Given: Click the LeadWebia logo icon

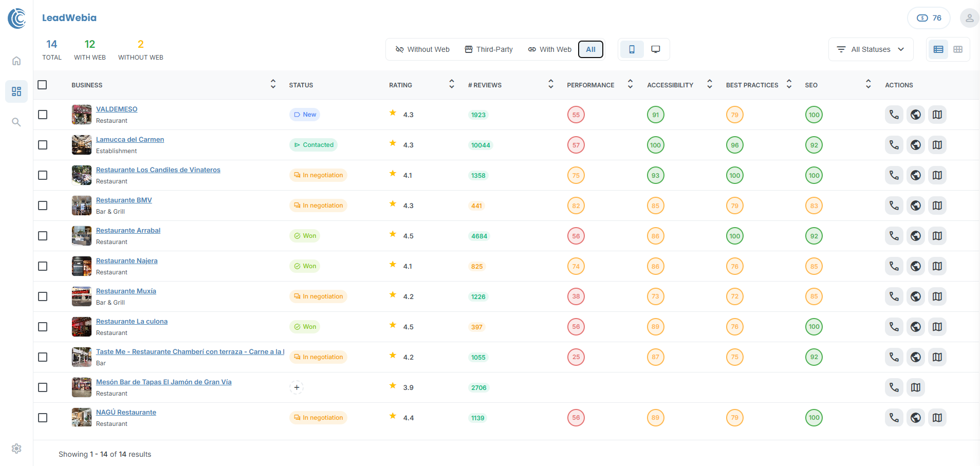Looking at the screenshot, I should tap(17, 18).
